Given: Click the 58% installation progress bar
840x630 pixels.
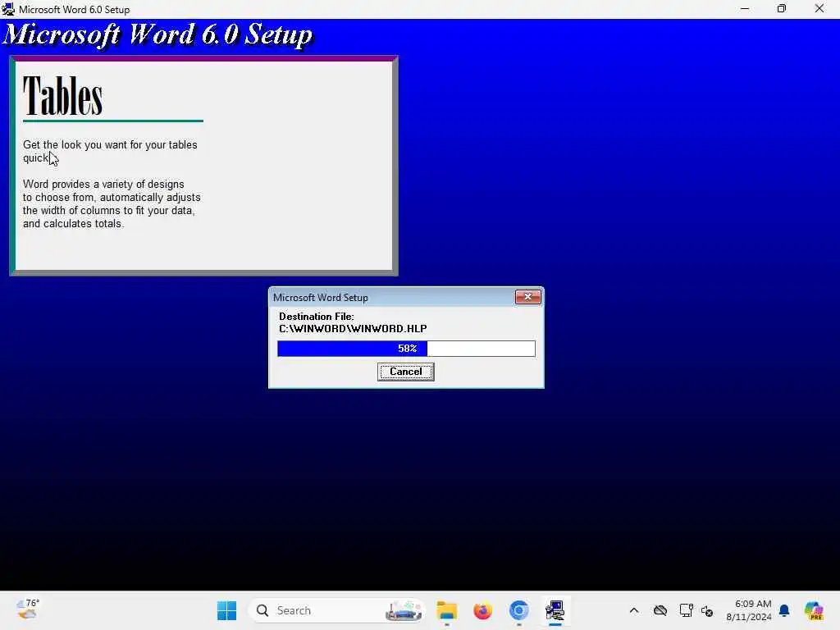Looking at the screenshot, I should coord(406,349).
